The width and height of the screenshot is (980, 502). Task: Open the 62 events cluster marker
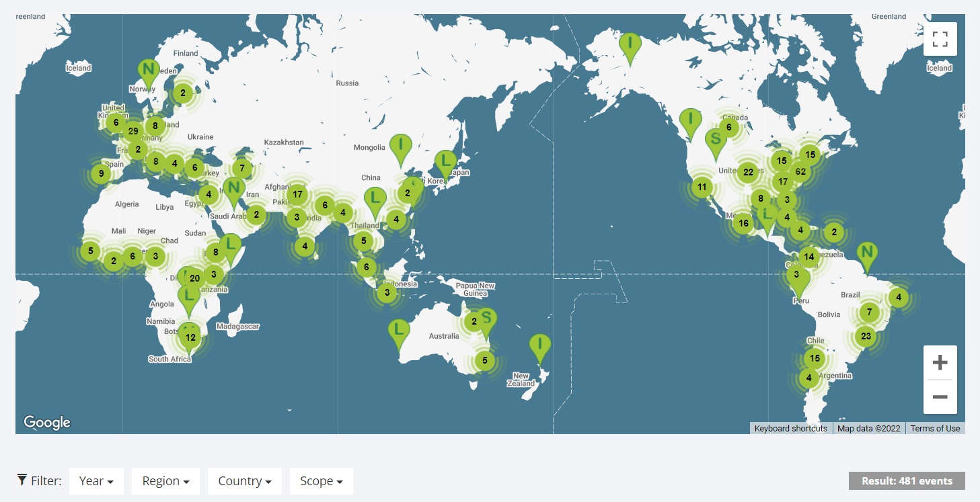click(x=800, y=171)
